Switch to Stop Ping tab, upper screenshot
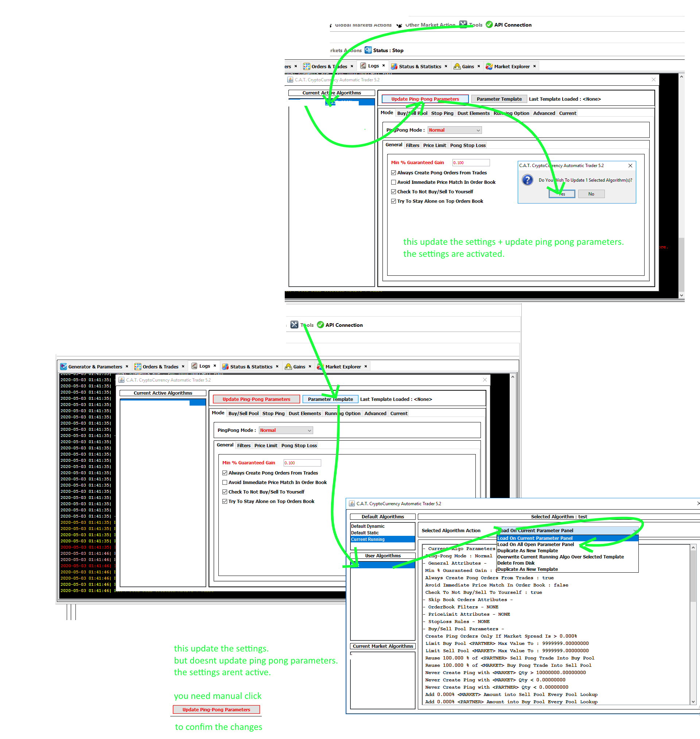The height and width of the screenshot is (739, 700). click(442, 113)
